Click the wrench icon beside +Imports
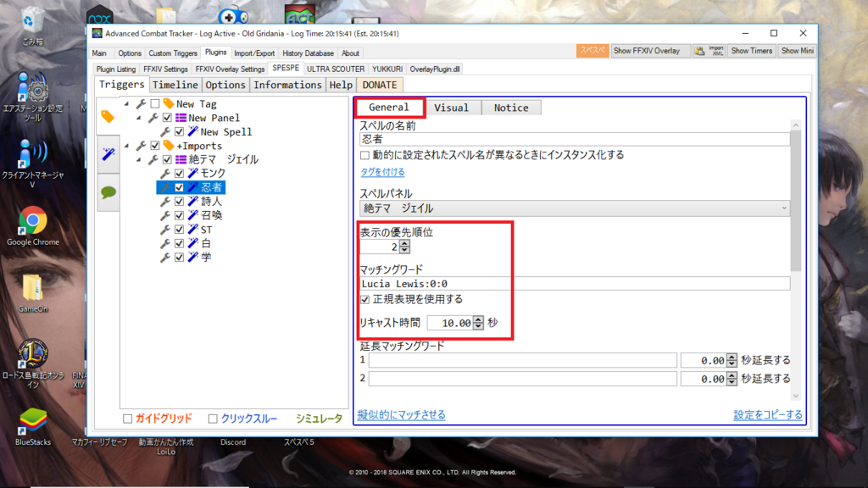The width and height of the screenshot is (868, 488). tap(142, 146)
